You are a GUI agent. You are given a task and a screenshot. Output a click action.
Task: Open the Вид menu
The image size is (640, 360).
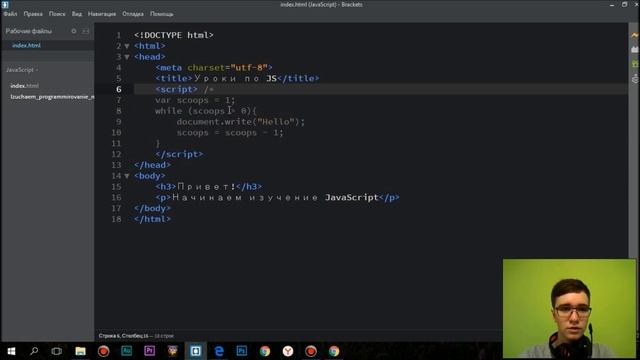[x=77, y=14]
